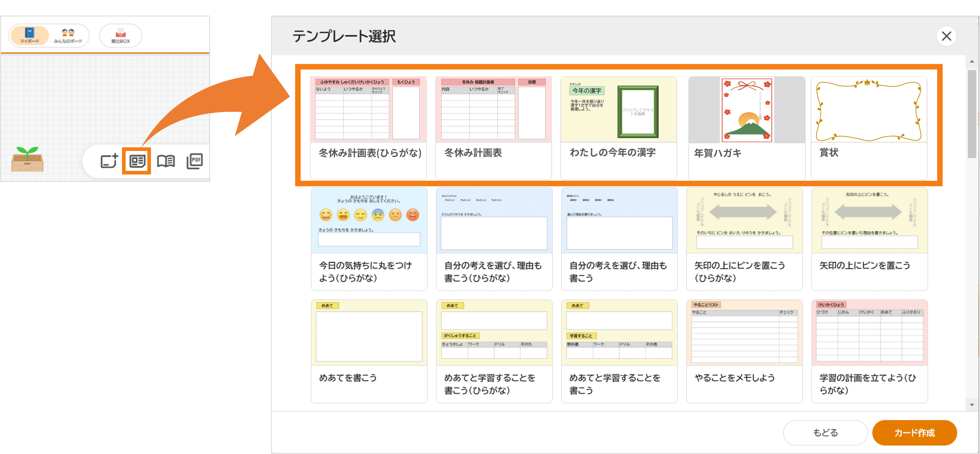Open the sprout planter box icon
Image resolution: width=980 pixels, height=454 pixels.
[x=27, y=159]
